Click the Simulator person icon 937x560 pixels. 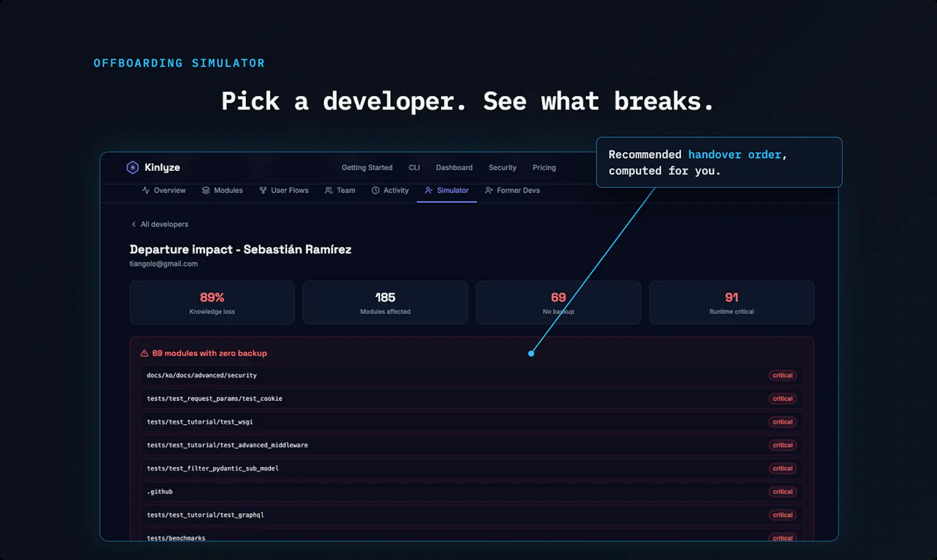click(429, 190)
